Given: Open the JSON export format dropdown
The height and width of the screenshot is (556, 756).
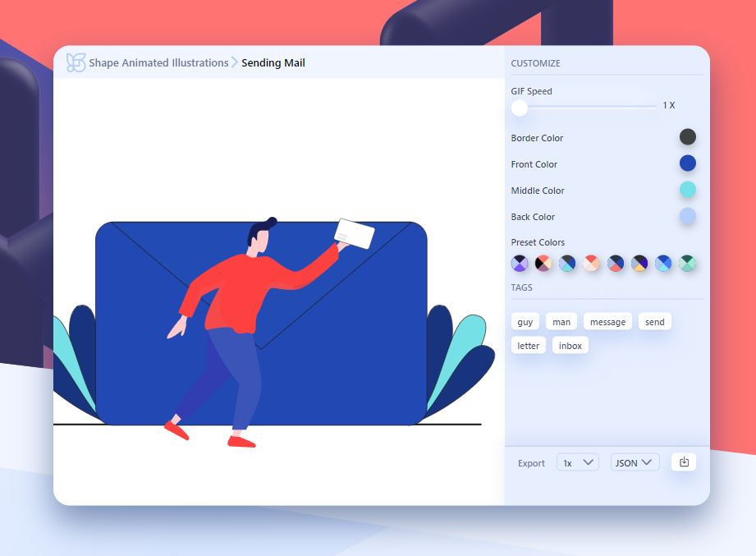Looking at the screenshot, I should click(635, 462).
